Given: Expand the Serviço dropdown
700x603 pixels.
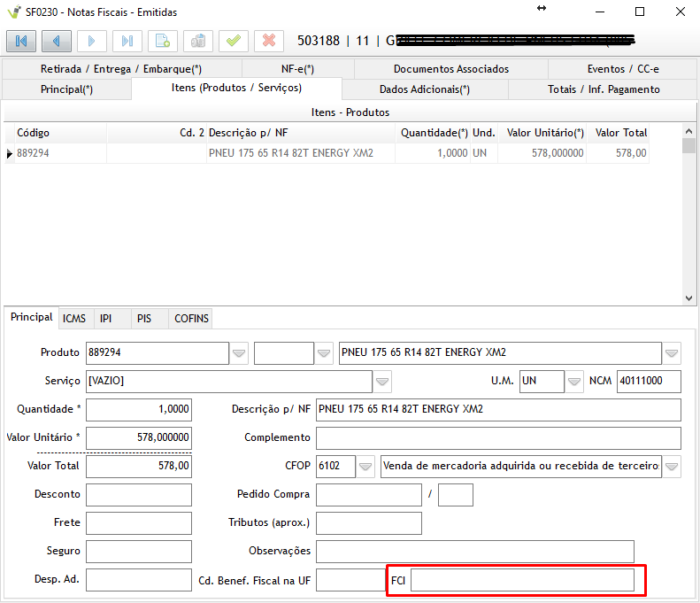Looking at the screenshot, I should 382,382.
